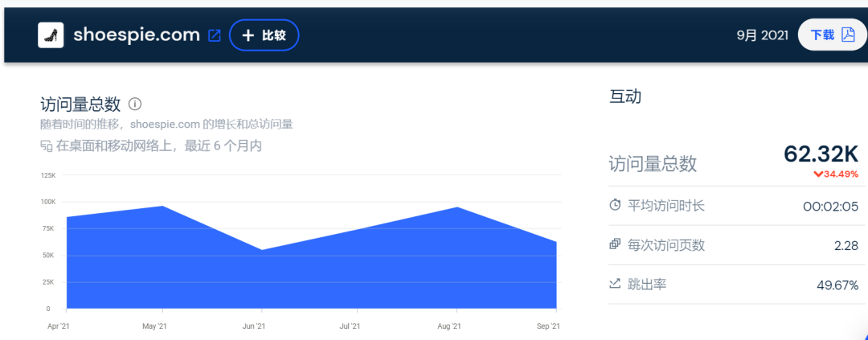Viewport: 868px width, 340px height.
Task: Click the 访问量总数 chart heading
Action: pos(81,104)
